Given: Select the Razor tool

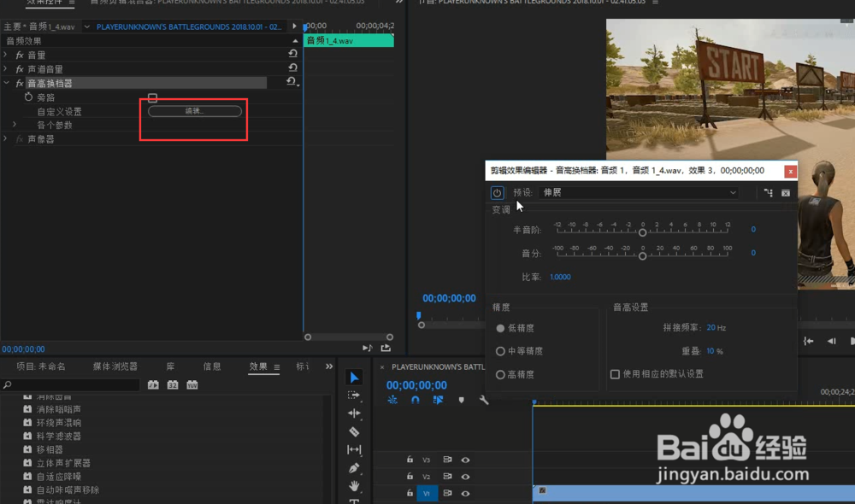Looking at the screenshot, I should click(354, 431).
